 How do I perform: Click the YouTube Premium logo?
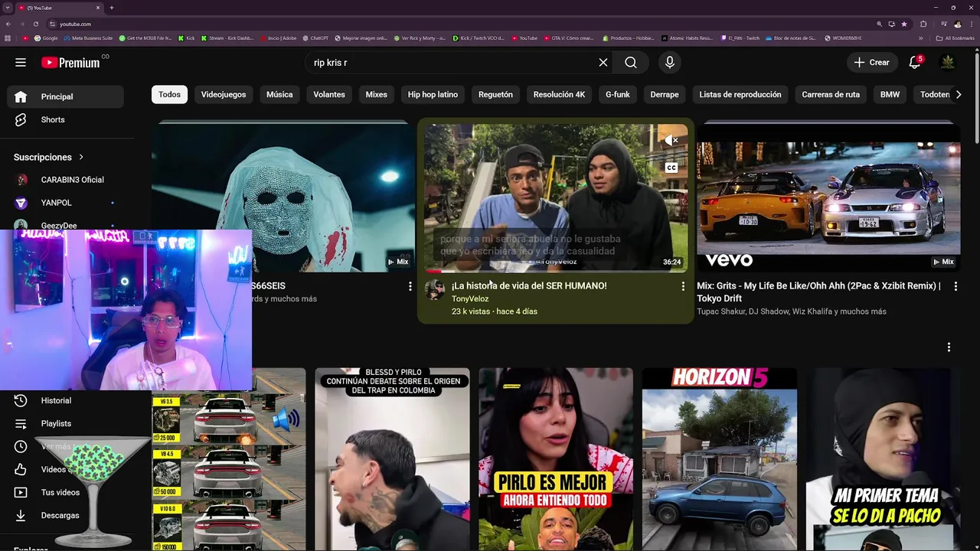[x=70, y=63]
